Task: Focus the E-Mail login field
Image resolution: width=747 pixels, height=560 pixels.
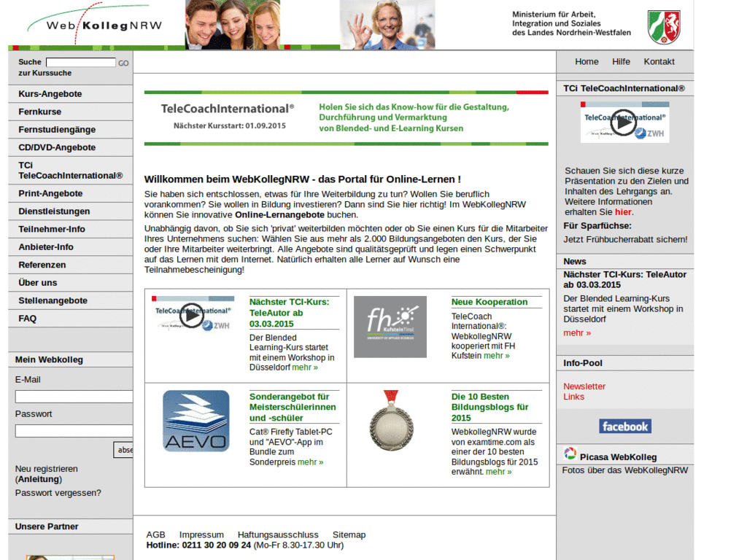Action: point(74,397)
